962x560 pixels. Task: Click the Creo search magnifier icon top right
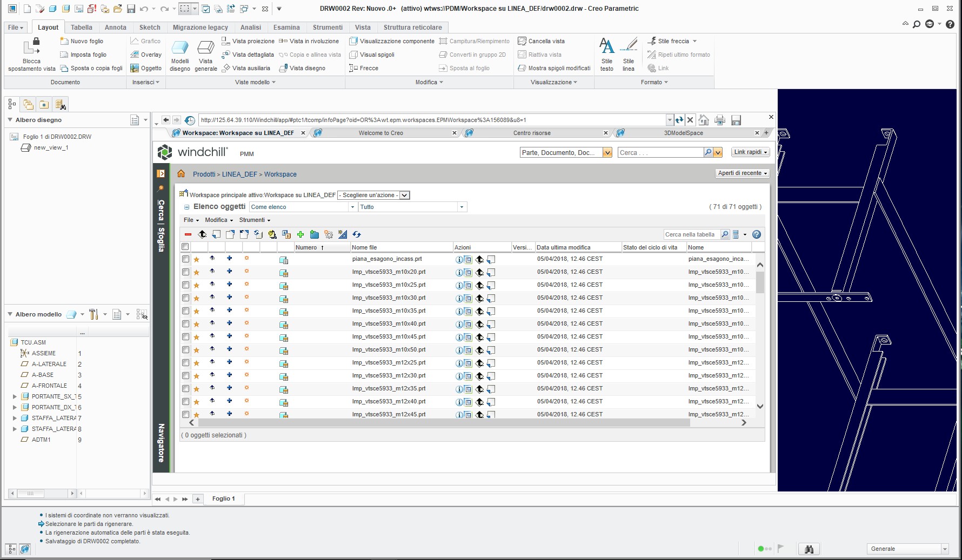click(917, 24)
